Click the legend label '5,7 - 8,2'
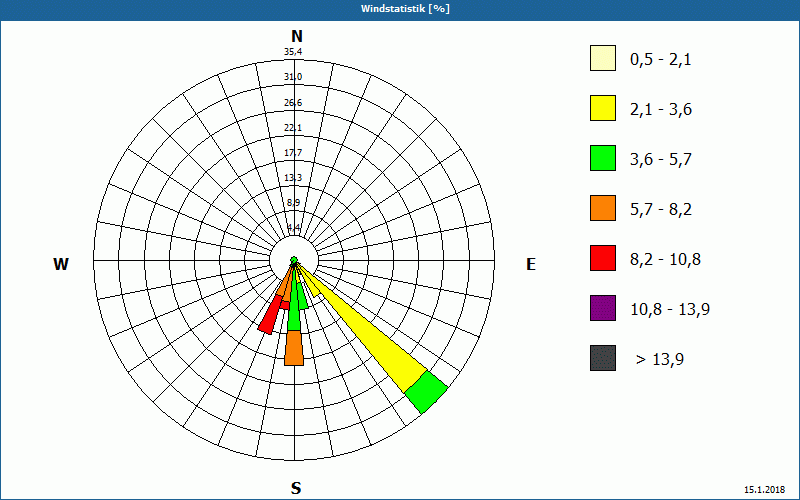Image resolution: width=800 pixels, height=500 pixels. pos(661,210)
